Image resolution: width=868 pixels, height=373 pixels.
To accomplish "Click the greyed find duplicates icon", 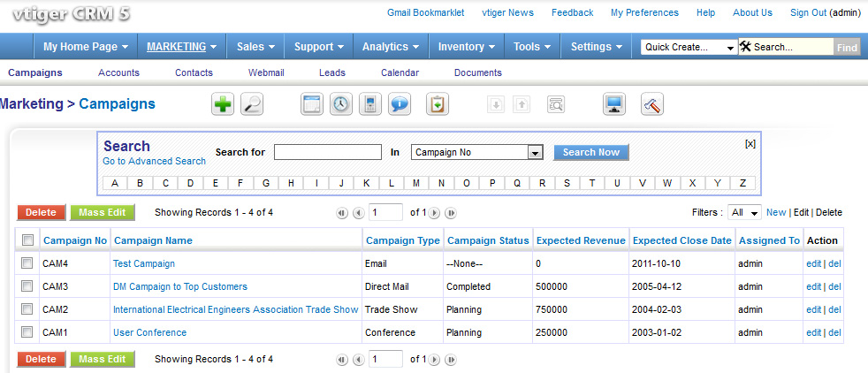I will tap(556, 104).
